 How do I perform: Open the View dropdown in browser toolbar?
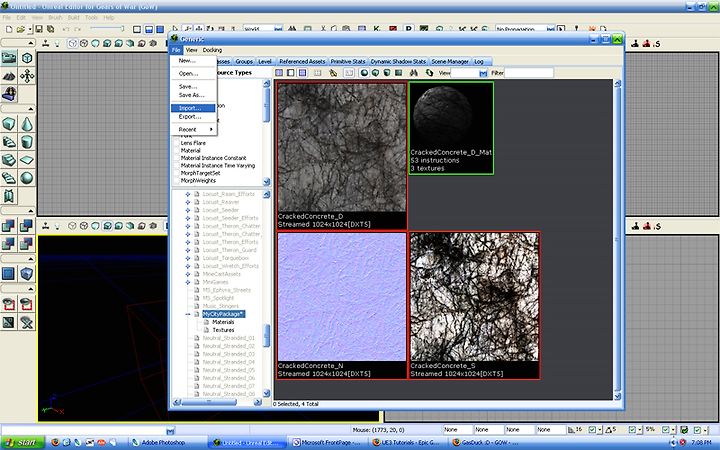pos(483,73)
